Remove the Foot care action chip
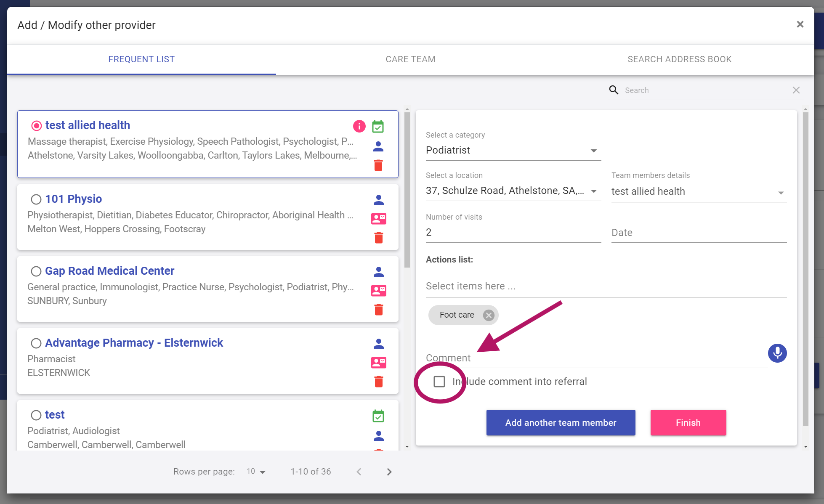824x504 pixels. 488,315
